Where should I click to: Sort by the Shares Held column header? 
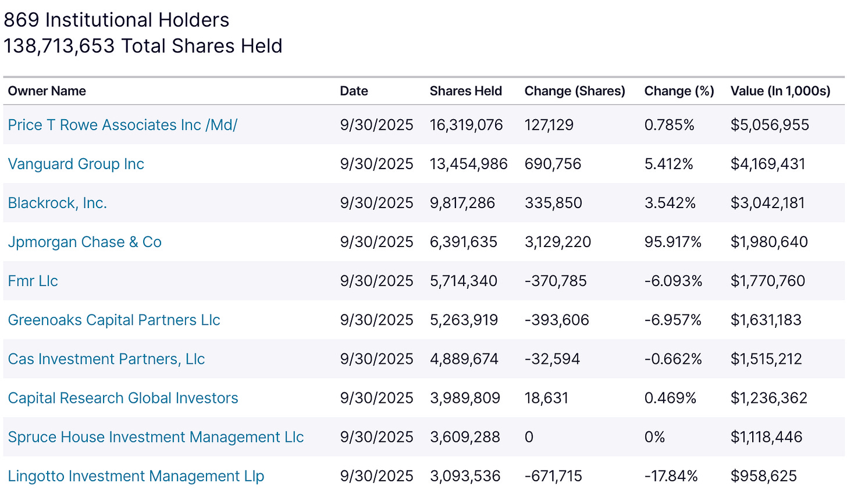point(465,91)
